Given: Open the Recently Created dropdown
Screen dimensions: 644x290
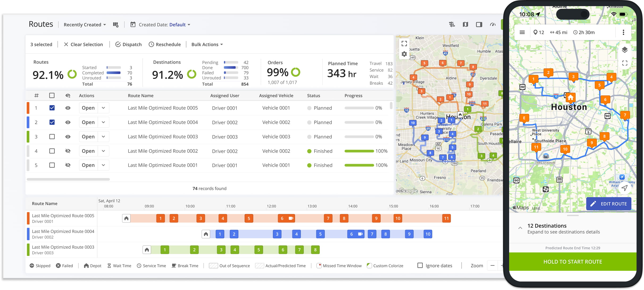Looking at the screenshot, I should (85, 25).
